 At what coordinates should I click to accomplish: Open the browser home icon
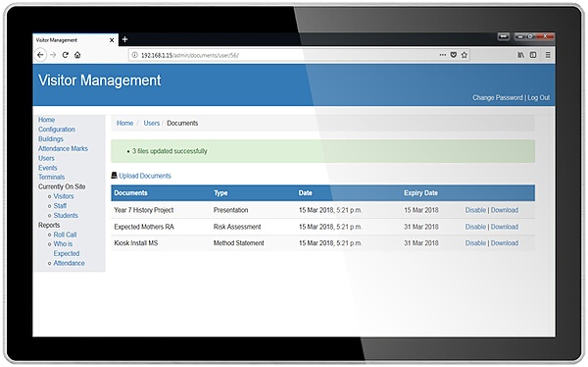77,55
